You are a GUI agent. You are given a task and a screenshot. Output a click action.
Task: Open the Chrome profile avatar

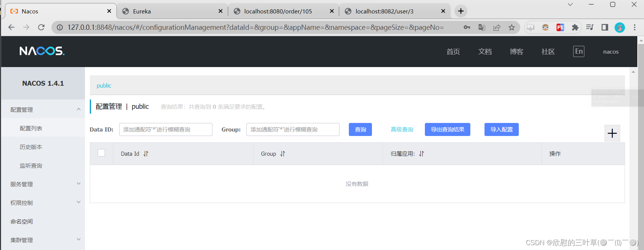(x=620, y=27)
